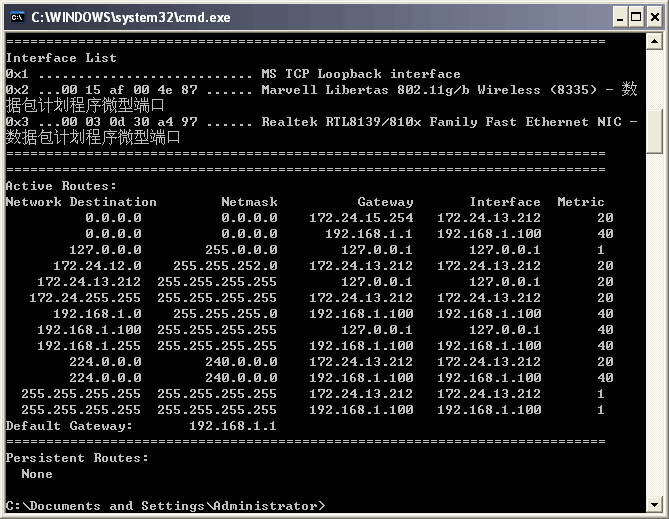Close the cmd.exe window
The image size is (669, 519).
tap(654, 17)
